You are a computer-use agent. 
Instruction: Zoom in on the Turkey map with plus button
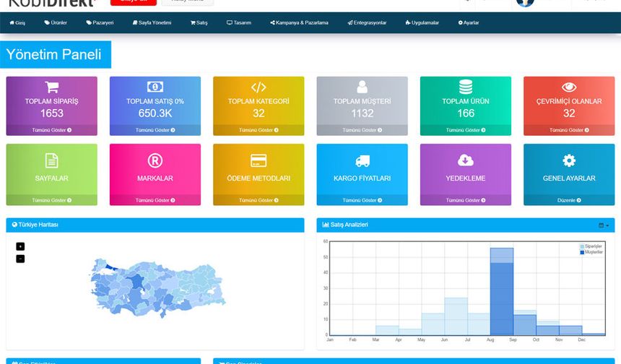pyautogui.click(x=20, y=246)
